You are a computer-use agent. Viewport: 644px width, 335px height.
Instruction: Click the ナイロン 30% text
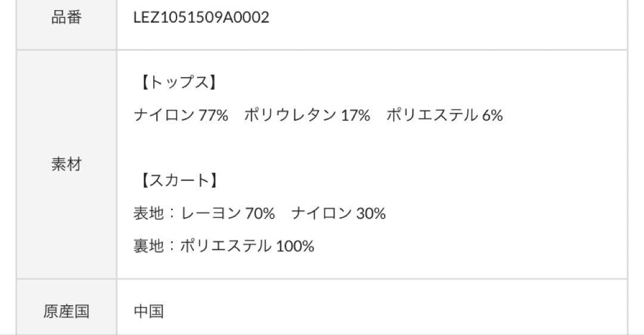coord(339,213)
